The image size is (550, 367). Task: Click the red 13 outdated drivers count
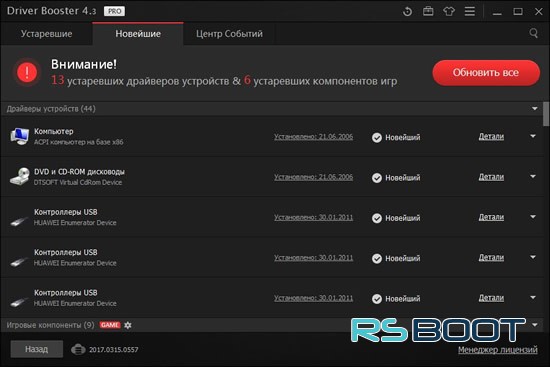(58, 80)
